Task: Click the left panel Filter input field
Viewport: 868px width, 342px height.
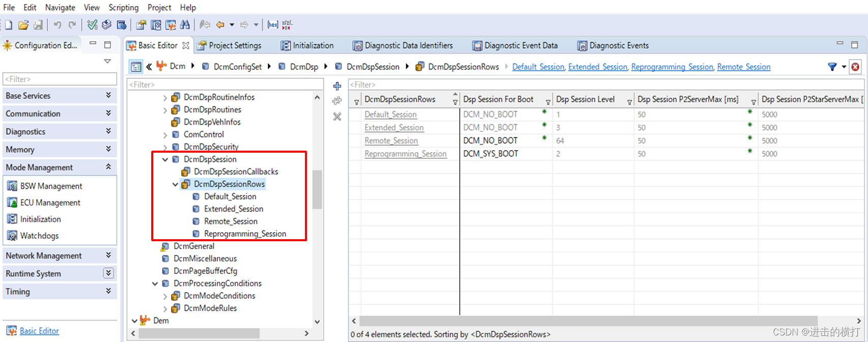Action: 60,79
